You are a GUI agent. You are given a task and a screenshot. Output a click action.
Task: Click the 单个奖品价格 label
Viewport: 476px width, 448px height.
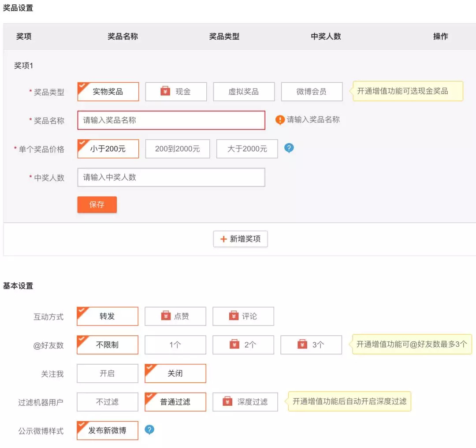click(x=41, y=149)
